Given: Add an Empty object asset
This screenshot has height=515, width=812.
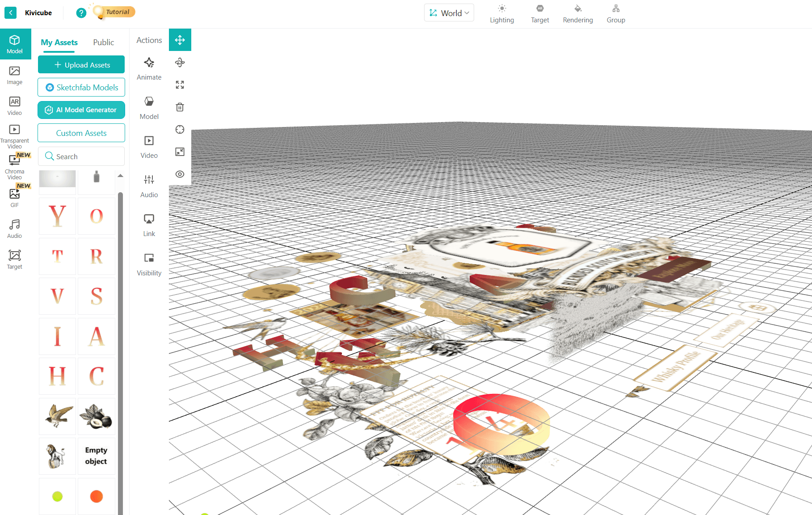Looking at the screenshot, I should pyautogui.click(x=96, y=456).
